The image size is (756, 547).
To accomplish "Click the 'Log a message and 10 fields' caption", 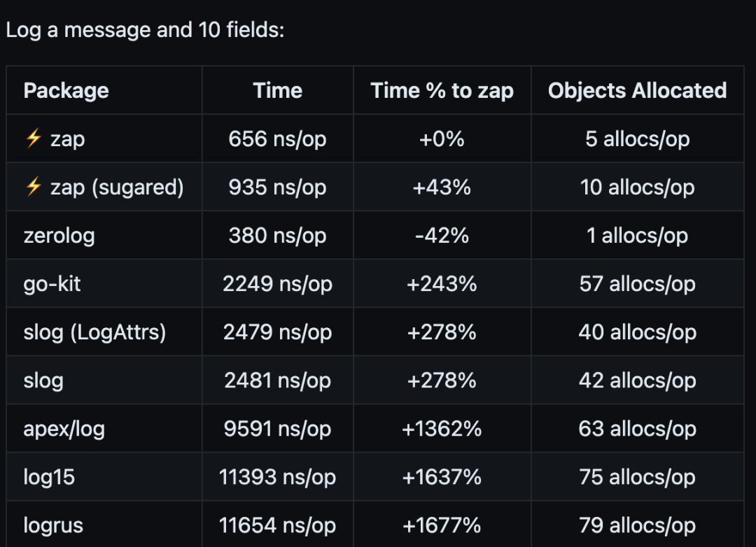I will click(145, 31).
